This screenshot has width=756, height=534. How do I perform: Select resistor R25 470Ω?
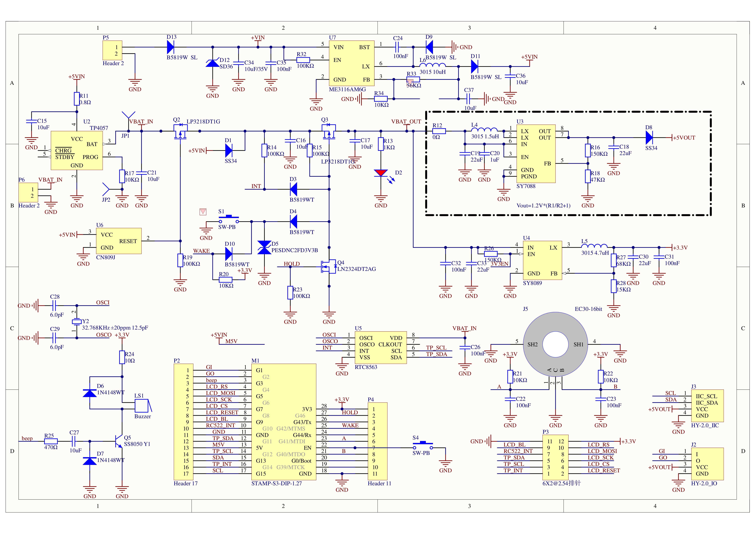tap(51, 441)
